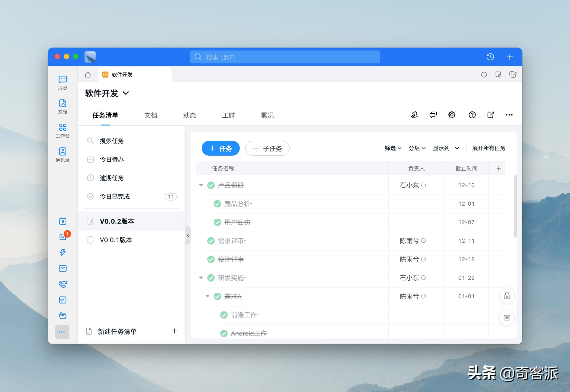Screen dimensions: 570x392
Task: Open the cloud drive folder sidebar icon
Action: (x=63, y=316)
